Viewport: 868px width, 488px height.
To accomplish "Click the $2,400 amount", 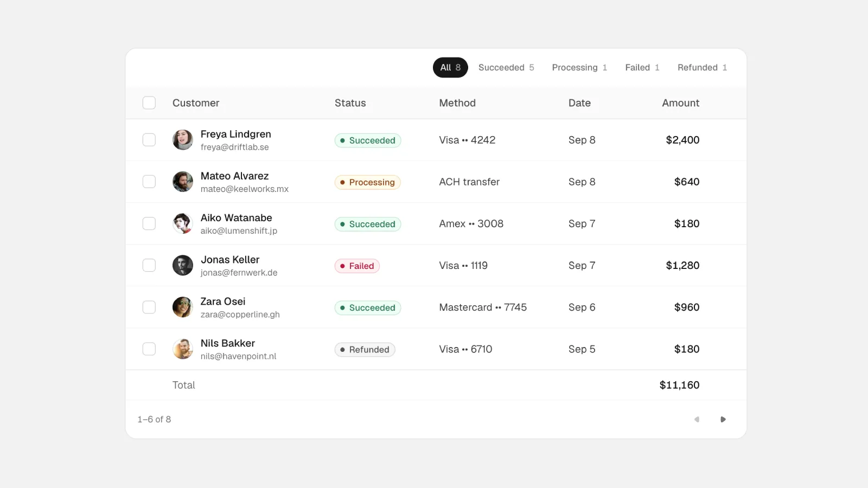I will point(682,140).
